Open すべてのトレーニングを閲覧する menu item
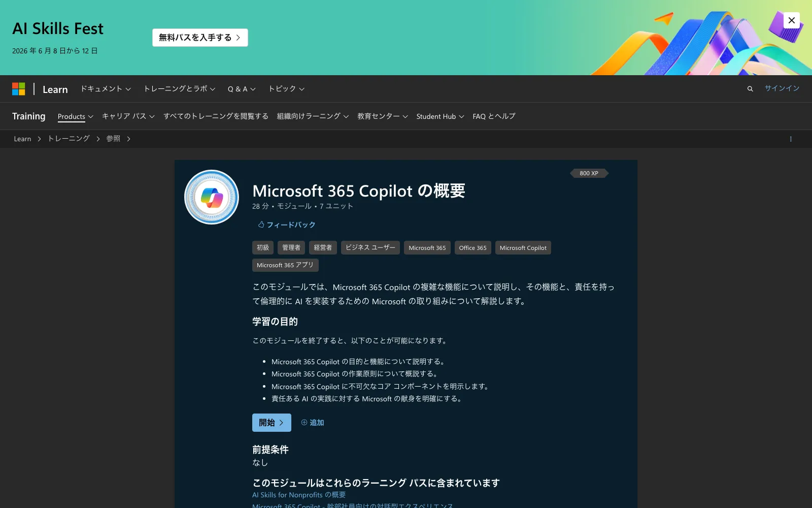Viewport: 812px width, 508px height. point(216,116)
